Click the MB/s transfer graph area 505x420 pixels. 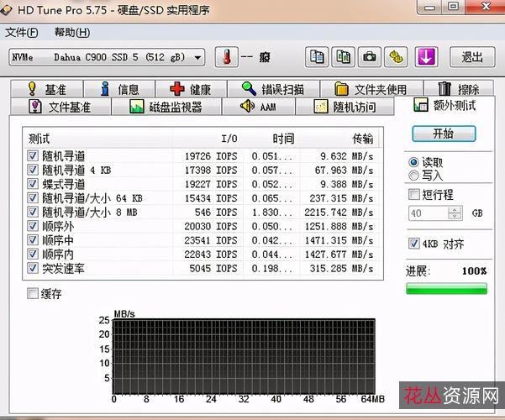pos(244,356)
